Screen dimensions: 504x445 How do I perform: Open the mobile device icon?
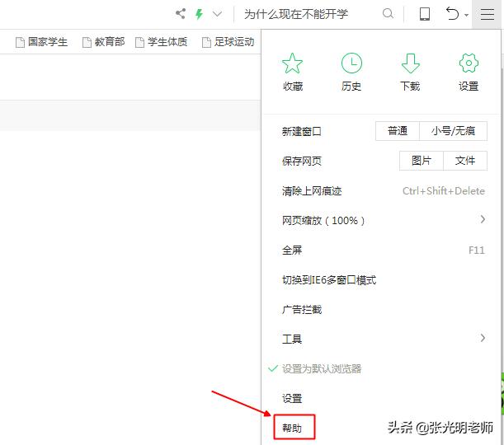tap(425, 14)
